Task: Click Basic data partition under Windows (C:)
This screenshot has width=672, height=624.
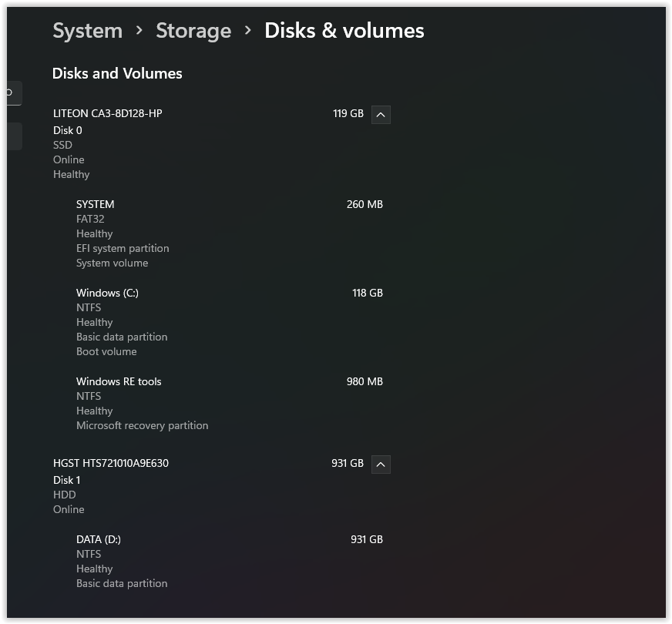Action: (x=122, y=337)
